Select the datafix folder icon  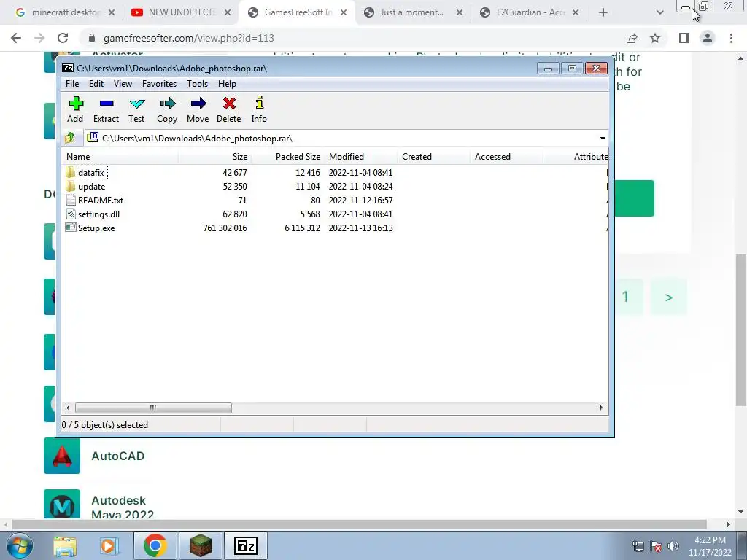pos(71,172)
